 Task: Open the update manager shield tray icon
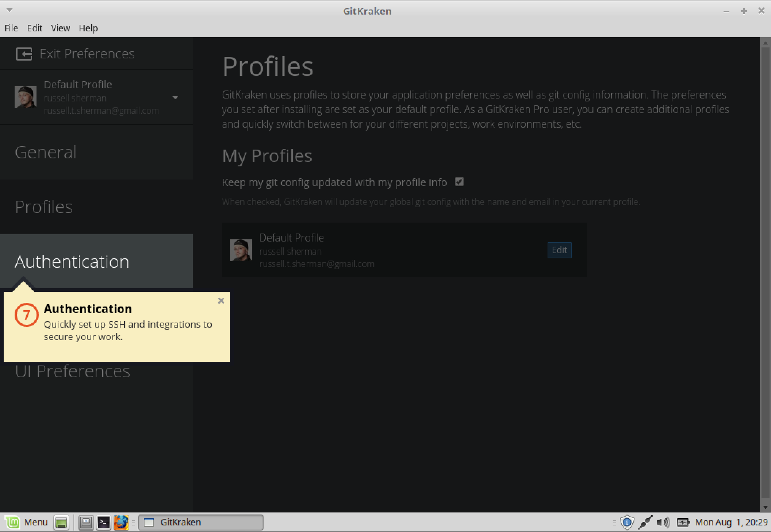627,523
